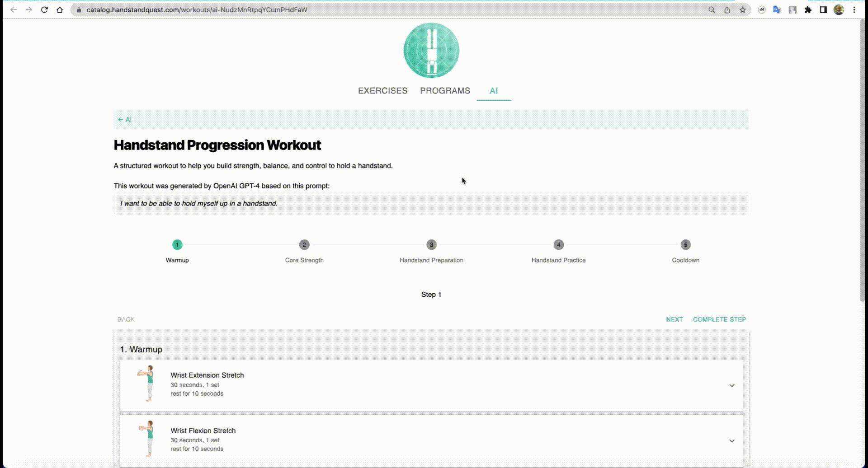Open Chrome three-dot menu
868x468 pixels.
coord(854,9)
